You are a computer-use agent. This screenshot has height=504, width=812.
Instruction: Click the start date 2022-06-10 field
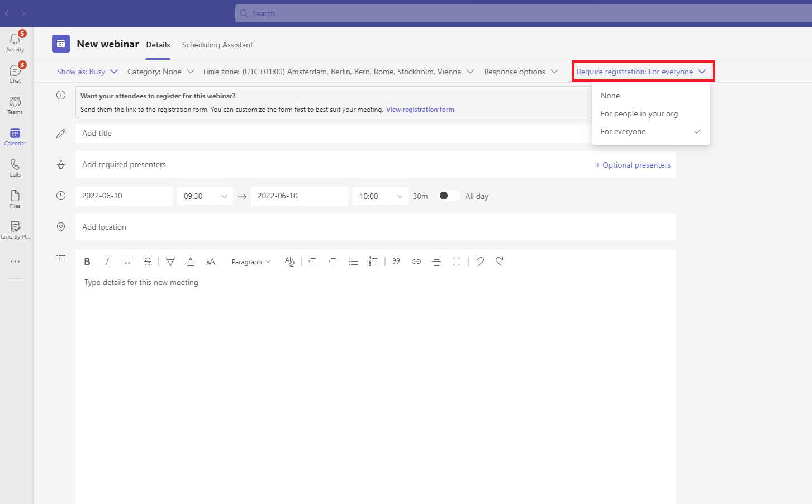click(x=124, y=196)
